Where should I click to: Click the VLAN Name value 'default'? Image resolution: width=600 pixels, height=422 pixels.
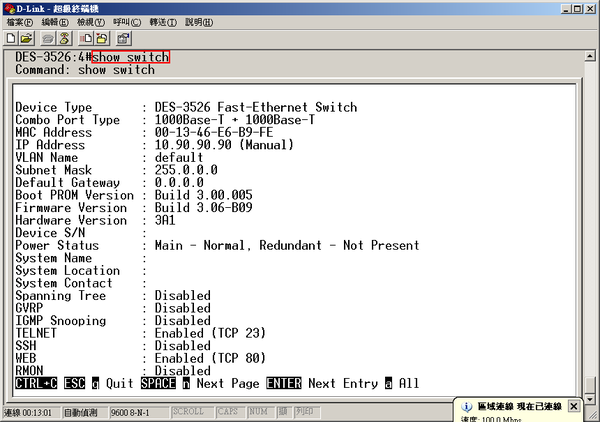[179, 157]
